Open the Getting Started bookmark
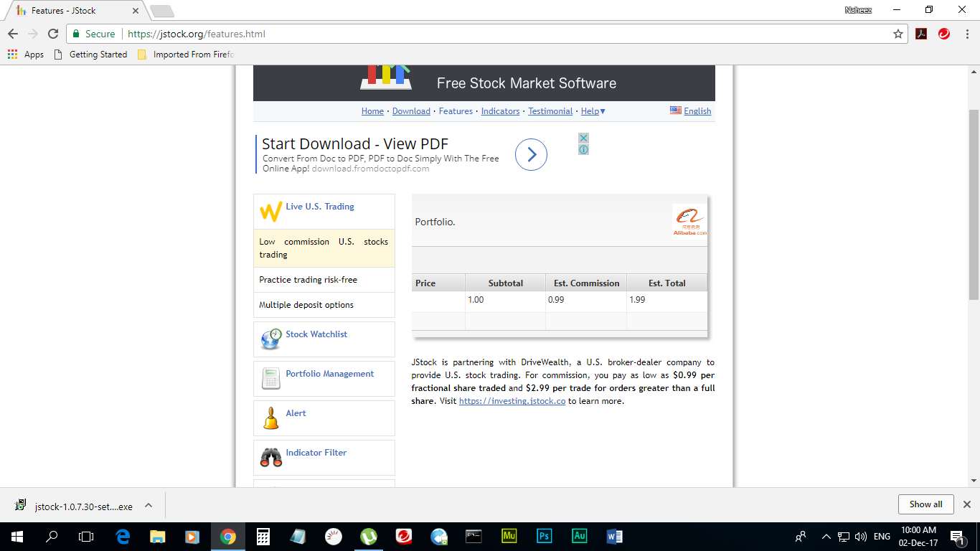Image resolution: width=980 pixels, height=551 pixels. point(91,55)
